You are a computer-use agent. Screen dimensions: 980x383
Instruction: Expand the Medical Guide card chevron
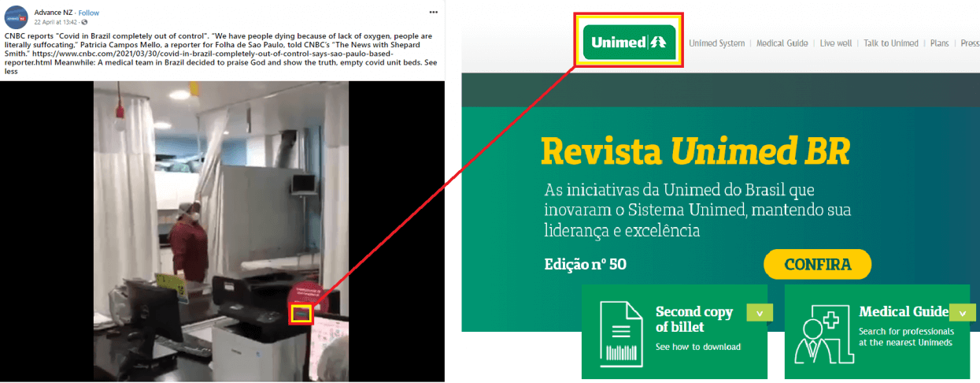pos(963,312)
